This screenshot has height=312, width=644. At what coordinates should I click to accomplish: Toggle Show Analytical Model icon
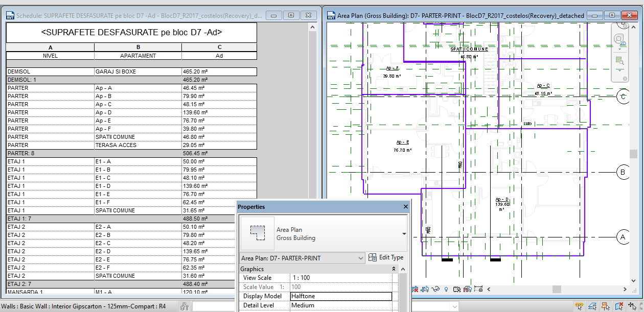coord(467,289)
